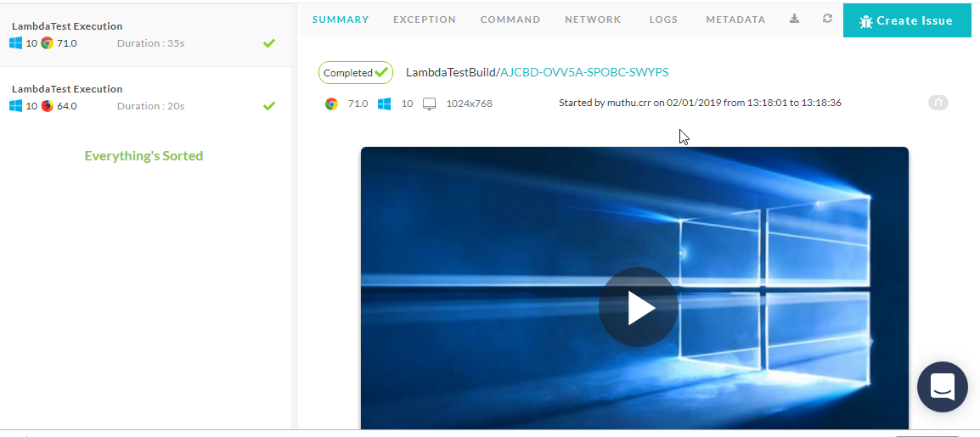Open the COMMAND tab
This screenshot has height=437, width=980.
coord(510,20)
